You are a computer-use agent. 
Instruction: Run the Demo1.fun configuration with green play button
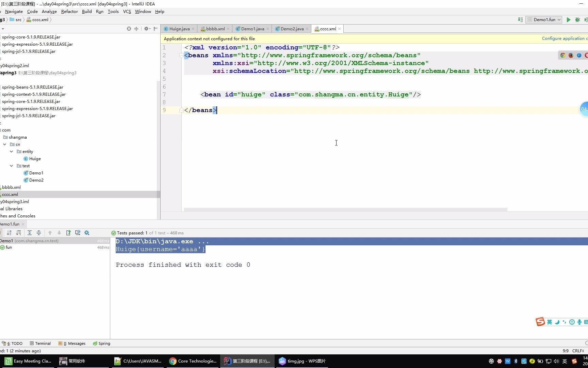[x=568, y=20]
